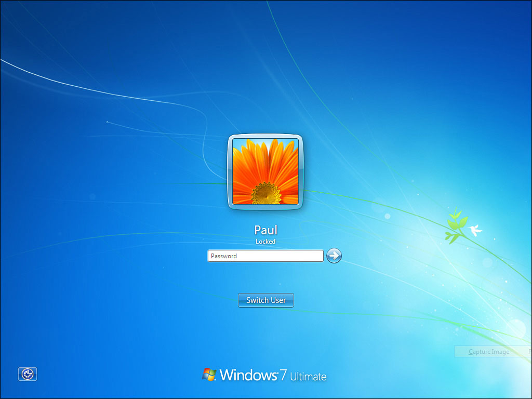The image size is (532, 399).
Task: Open accessibility tools before logging in
Action: [27, 374]
